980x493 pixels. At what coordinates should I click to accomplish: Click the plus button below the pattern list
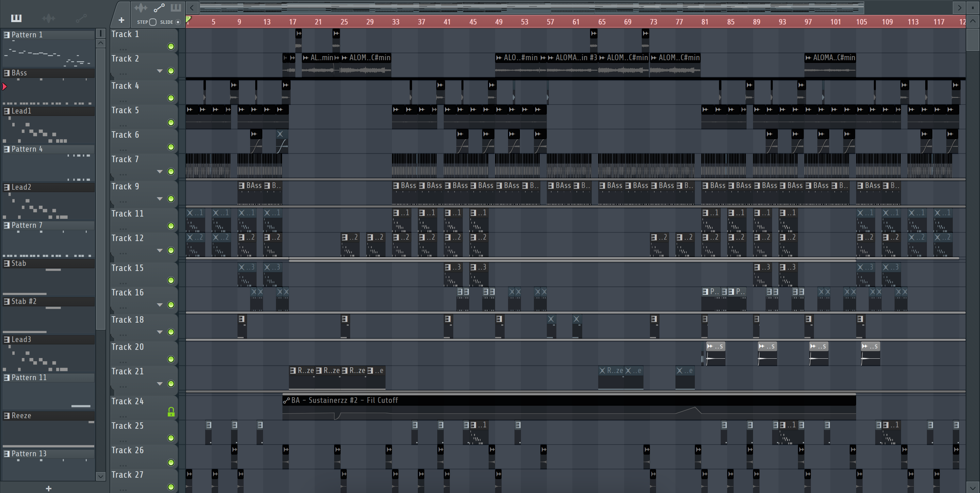pos(48,488)
